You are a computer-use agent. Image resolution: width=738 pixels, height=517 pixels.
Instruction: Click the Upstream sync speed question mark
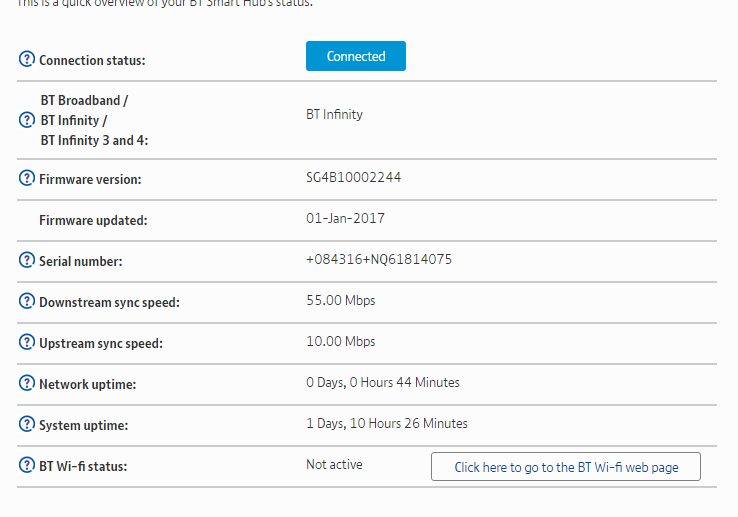pos(27,342)
